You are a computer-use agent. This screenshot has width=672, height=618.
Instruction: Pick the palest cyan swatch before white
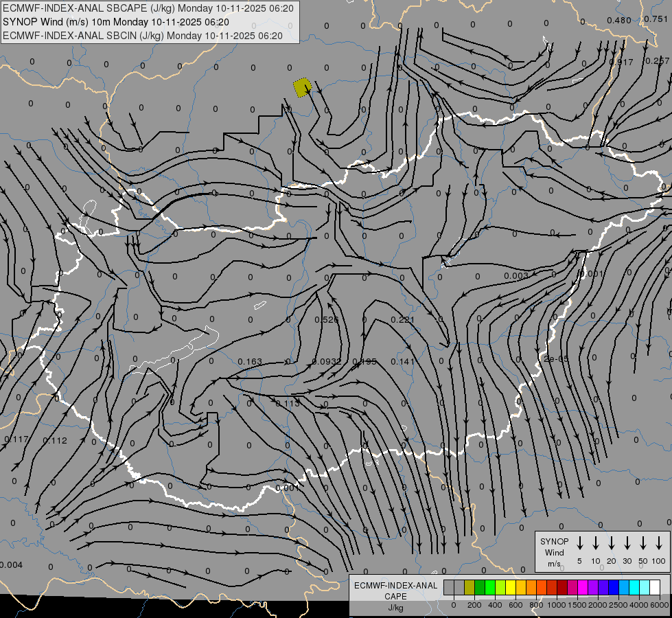(x=645, y=588)
